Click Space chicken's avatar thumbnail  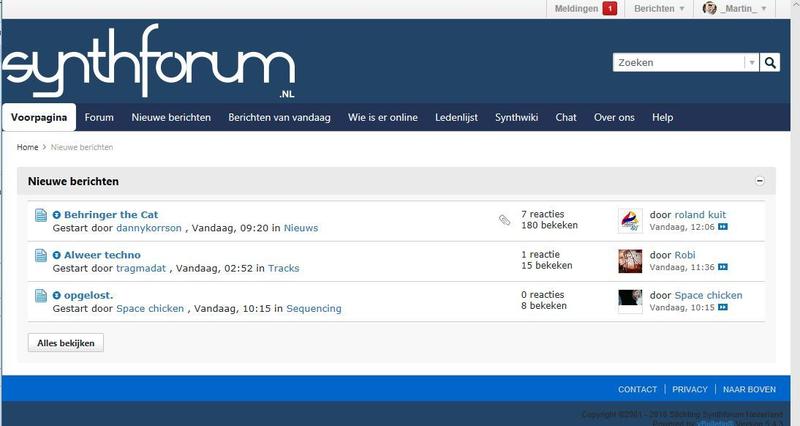630,301
